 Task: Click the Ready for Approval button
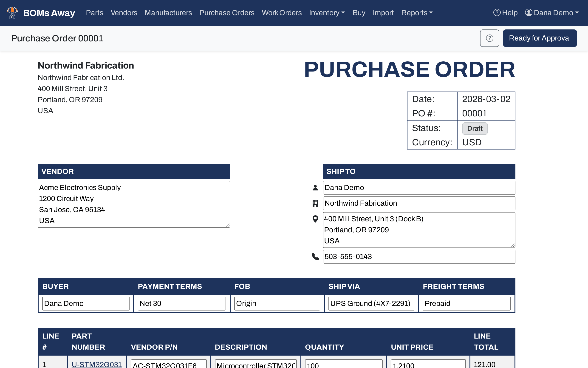click(540, 38)
